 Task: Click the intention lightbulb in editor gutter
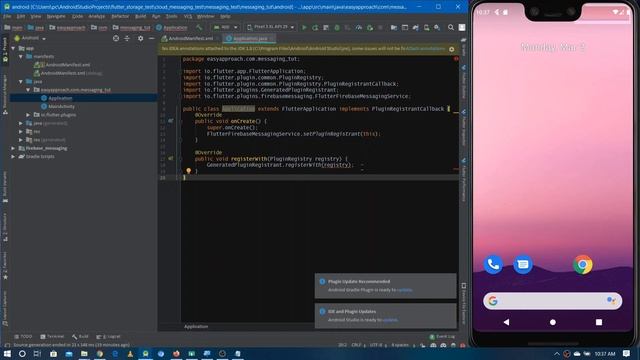189,171
